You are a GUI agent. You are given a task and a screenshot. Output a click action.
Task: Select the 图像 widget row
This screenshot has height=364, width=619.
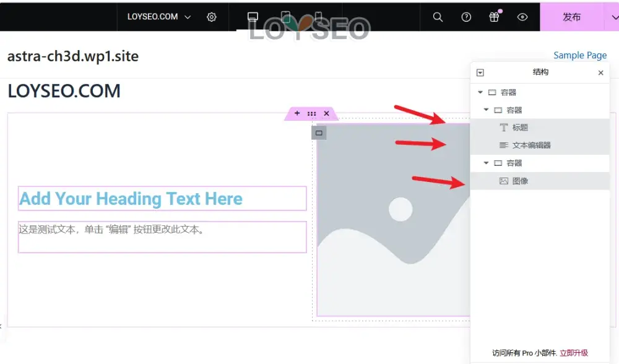click(x=540, y=181)
